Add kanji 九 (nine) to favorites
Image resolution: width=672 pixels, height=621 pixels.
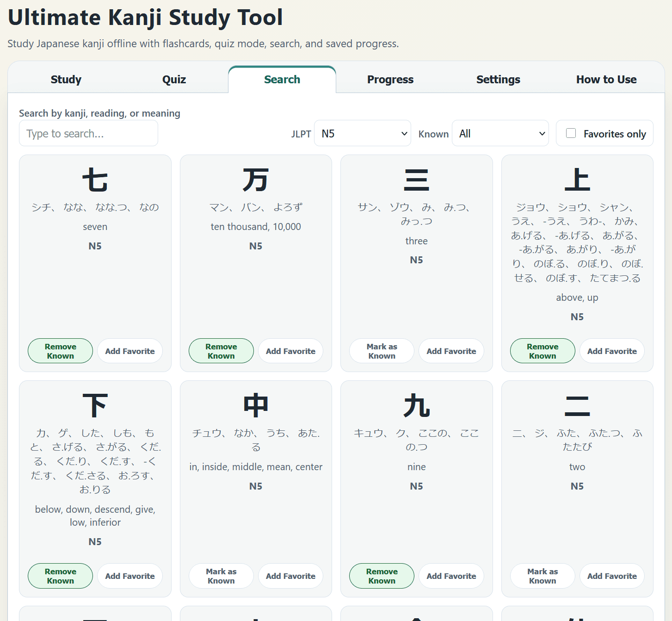451,576
